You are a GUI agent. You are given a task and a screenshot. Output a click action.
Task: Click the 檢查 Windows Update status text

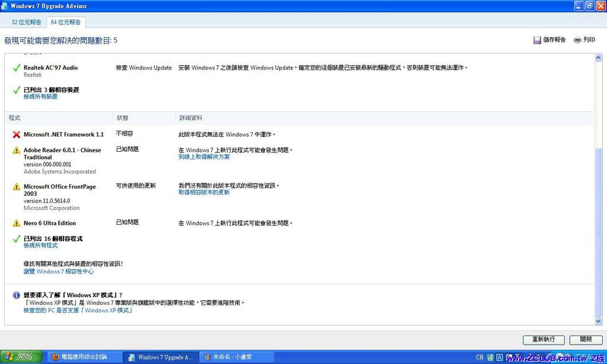[143, 68]
